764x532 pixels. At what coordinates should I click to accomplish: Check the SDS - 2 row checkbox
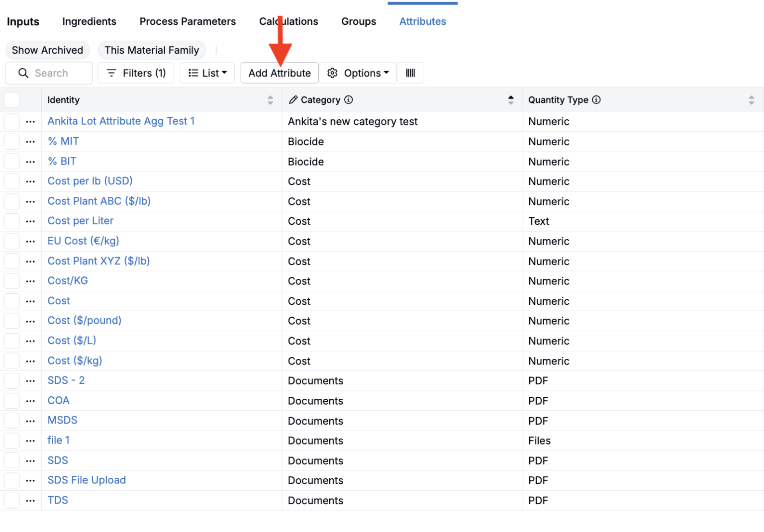pos(12,381)
